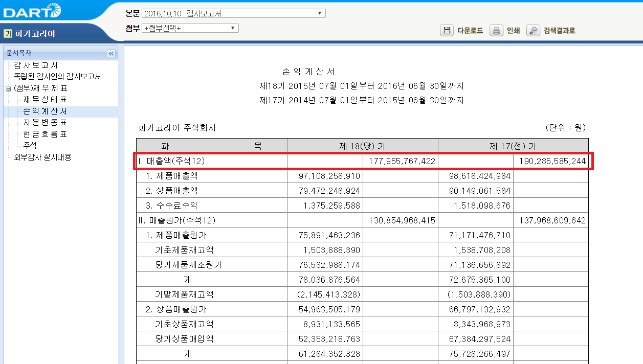Click the 매출액 current-period value 177,955,767,422
This screenshot has height=364, width=643.
click(400, 161)
